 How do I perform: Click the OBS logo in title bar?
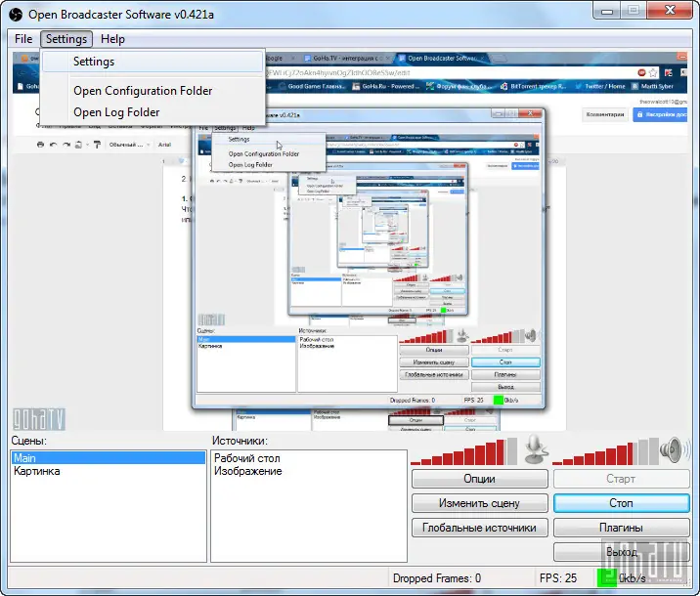16,15
